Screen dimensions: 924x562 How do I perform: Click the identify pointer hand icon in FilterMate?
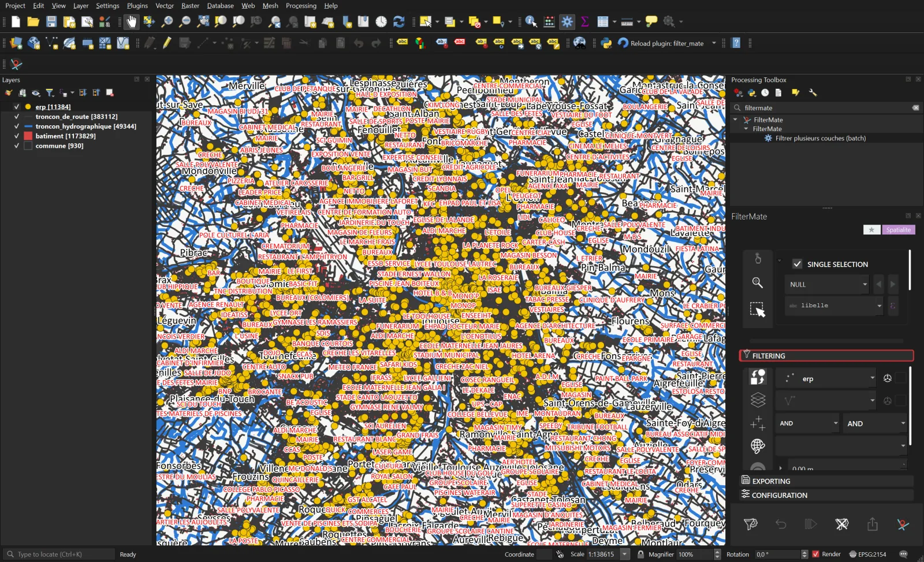click(758, 258)
